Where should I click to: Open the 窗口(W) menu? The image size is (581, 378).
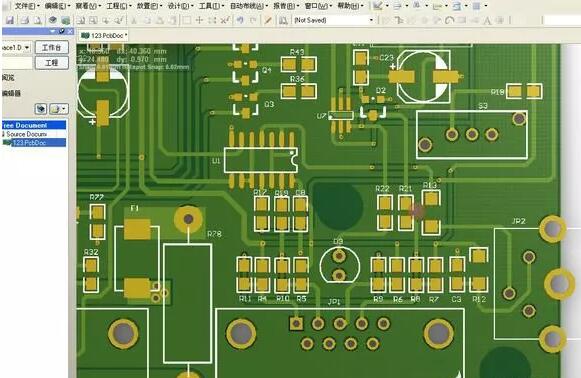[x=318, y=6]
